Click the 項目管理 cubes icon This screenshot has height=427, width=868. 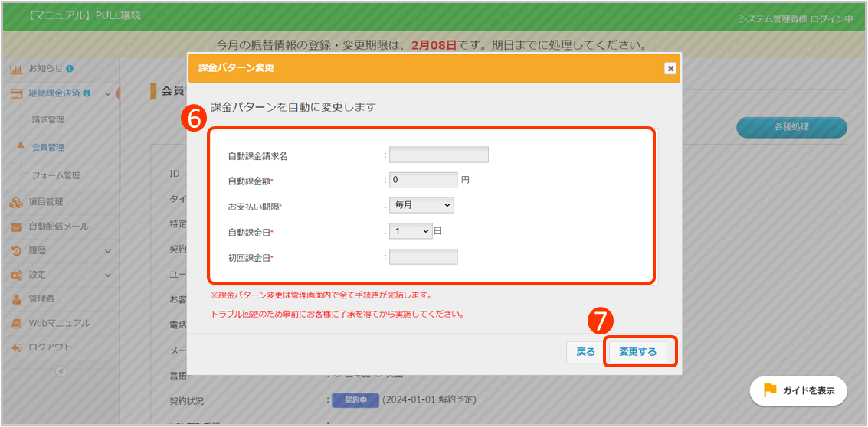16,202
